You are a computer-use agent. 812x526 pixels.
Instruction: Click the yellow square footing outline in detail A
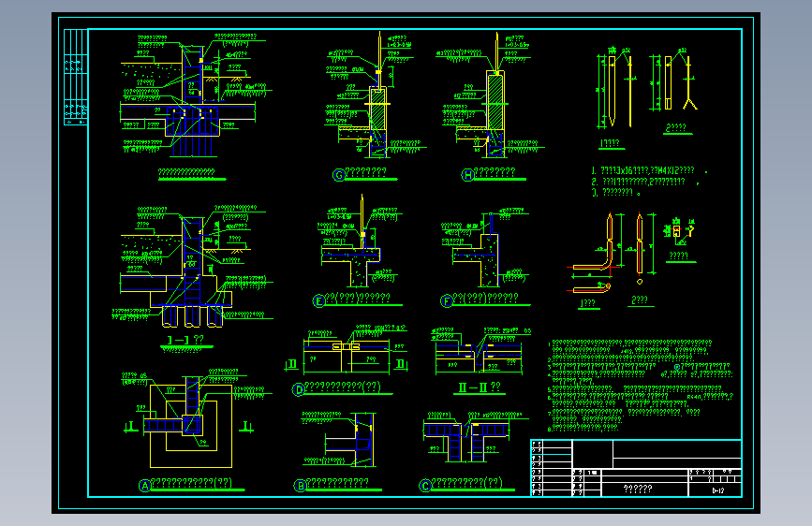coord(191,426)
